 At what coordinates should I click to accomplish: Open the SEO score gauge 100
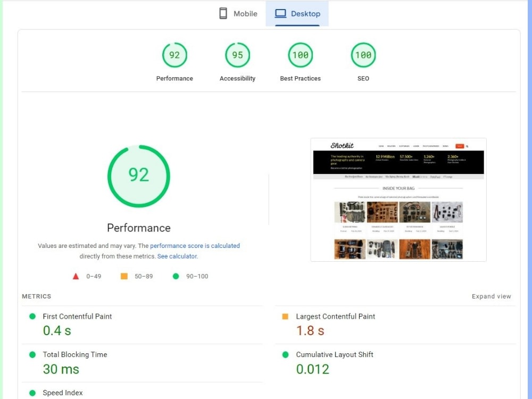click(x=363, y=55)
